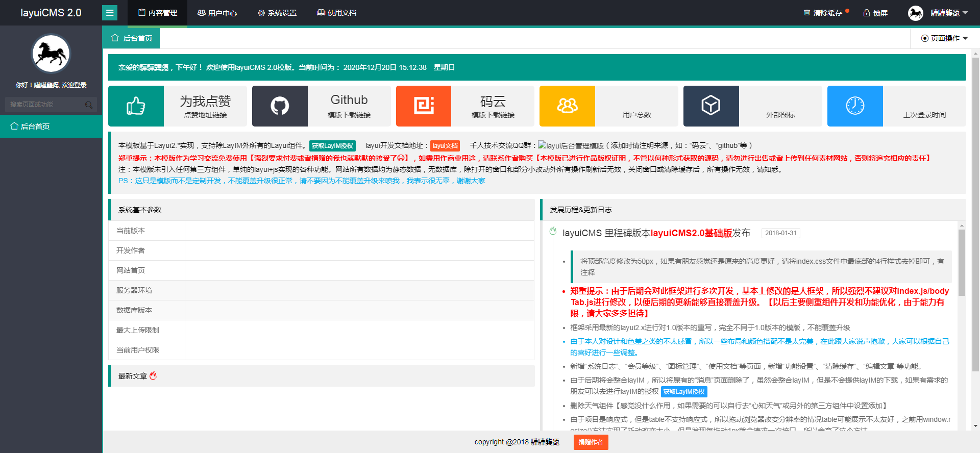Click the dark cube 外部图标 icon tile
The height and width of the screenshot is (453, 980).
click(x=711, y=106)
